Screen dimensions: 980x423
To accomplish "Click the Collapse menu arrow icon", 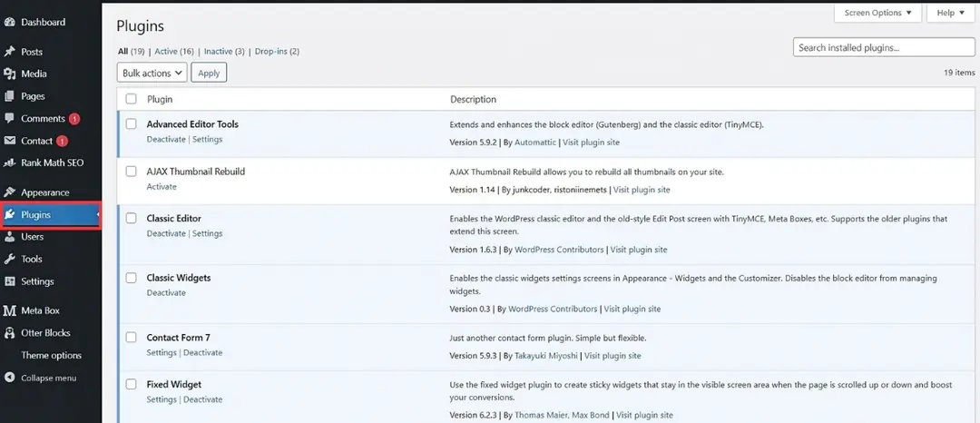I will 9,378.
